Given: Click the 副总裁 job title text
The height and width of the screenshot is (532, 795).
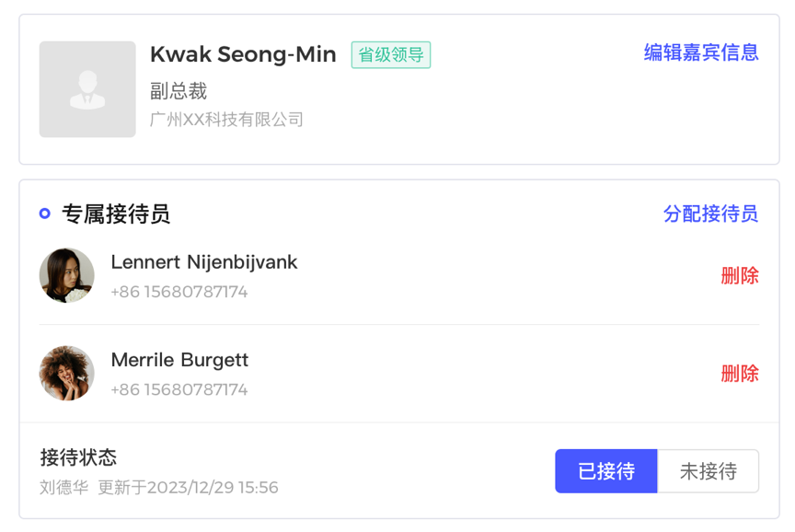Looking at the screenshot, I should [x=179, y=91].
